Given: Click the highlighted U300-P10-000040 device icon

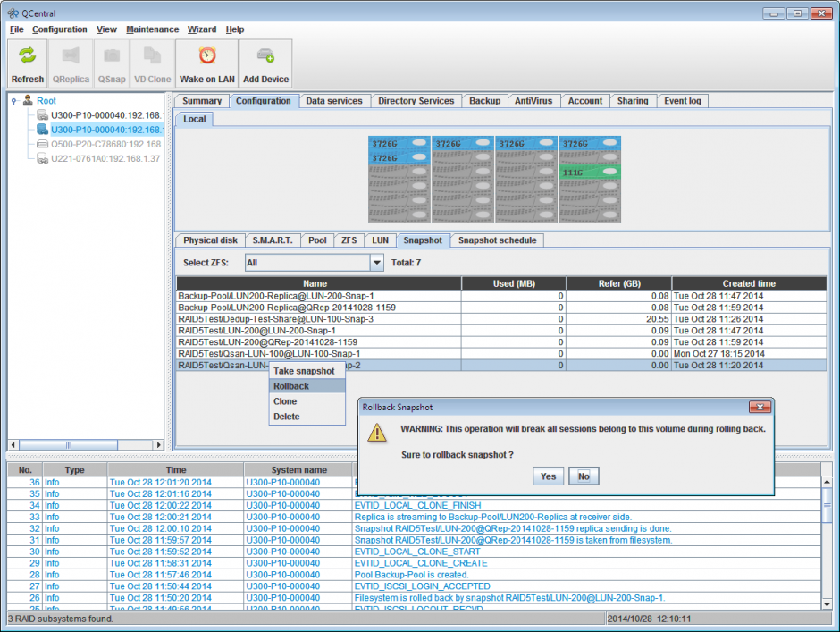Looking at the screenshot, I should click(x=42, y=130).
